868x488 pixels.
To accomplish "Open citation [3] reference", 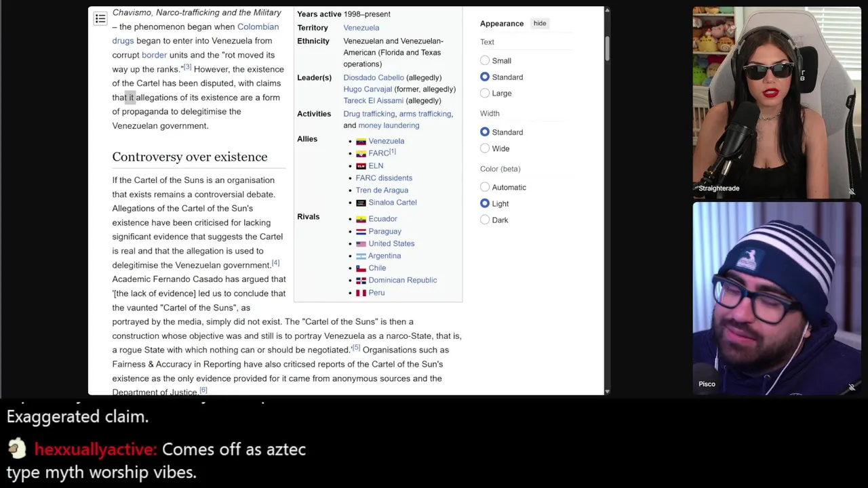I will (x=187, y=67).
